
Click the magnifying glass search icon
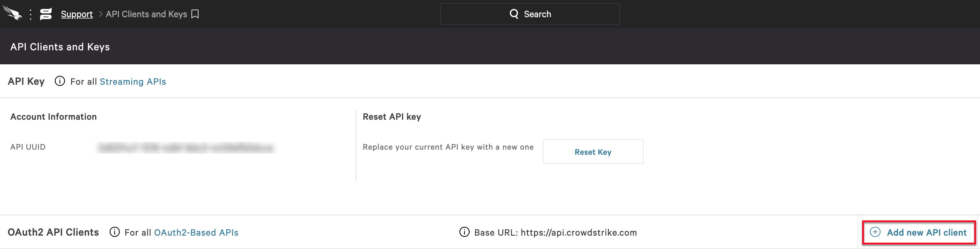(514, 14)
